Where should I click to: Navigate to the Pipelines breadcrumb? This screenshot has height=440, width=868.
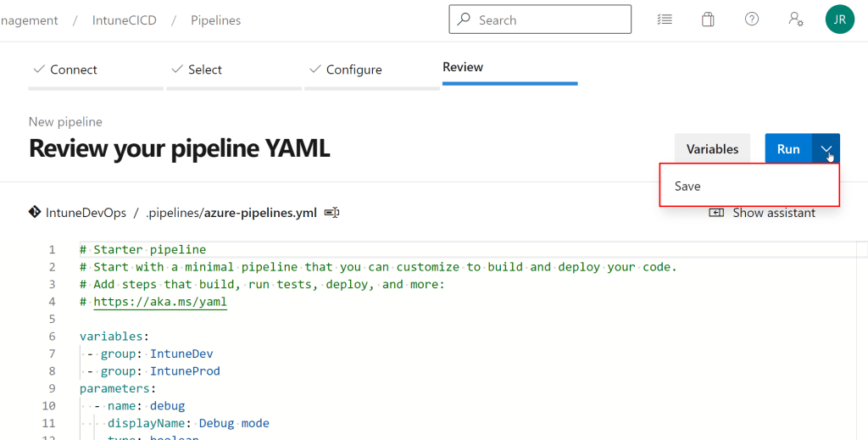click(x=215, y=20)
